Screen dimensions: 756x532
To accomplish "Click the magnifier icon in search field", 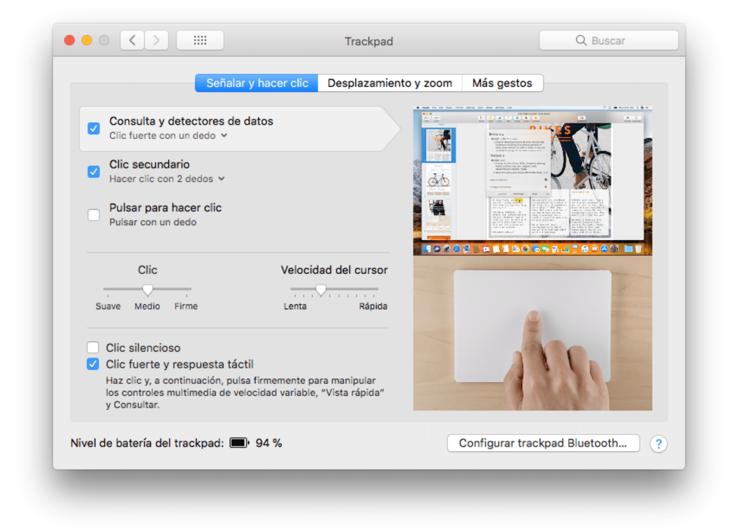I will click(x=581, y=40).
